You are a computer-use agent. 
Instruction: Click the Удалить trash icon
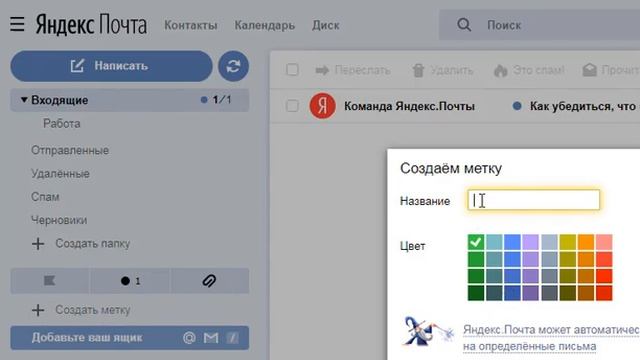point(418,70)
